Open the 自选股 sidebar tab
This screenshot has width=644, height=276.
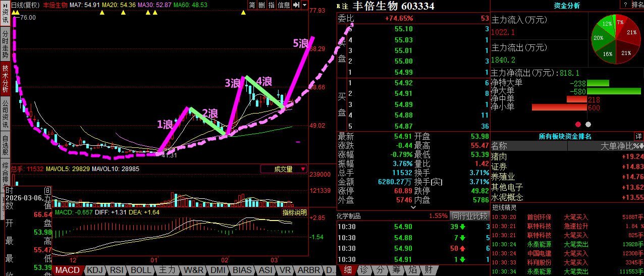[x=5, y=145]
